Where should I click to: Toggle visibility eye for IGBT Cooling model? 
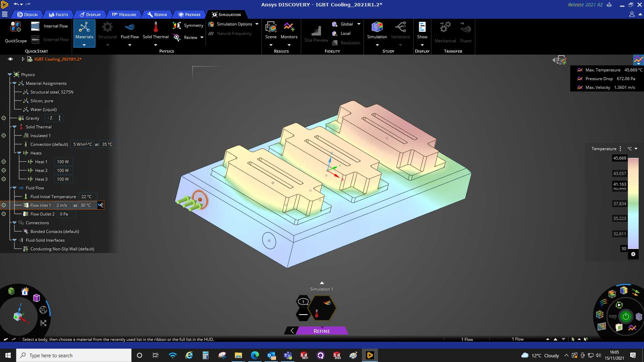[10, 59]
